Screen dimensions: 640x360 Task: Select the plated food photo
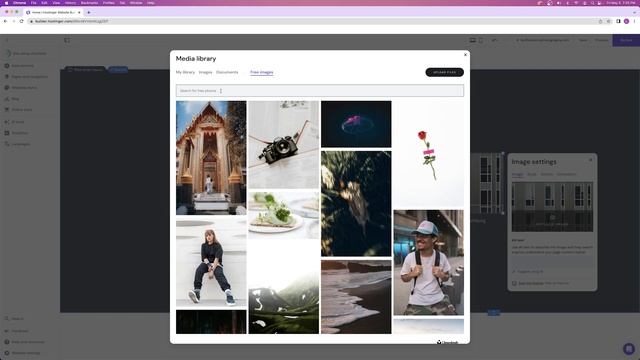pos(284,215)
